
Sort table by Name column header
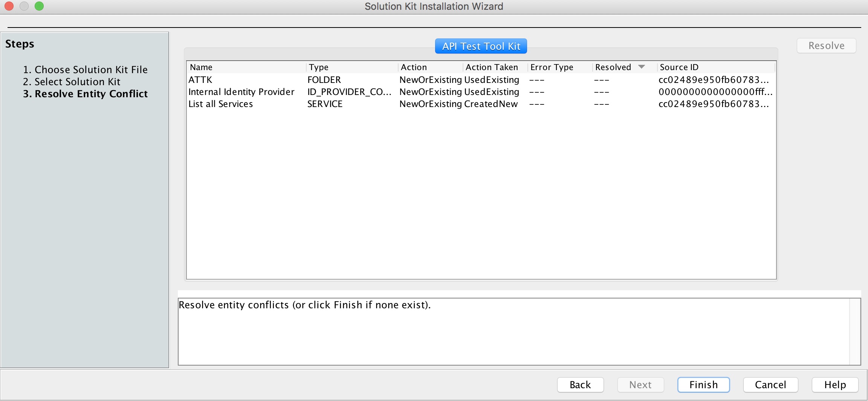click(246, 67)
